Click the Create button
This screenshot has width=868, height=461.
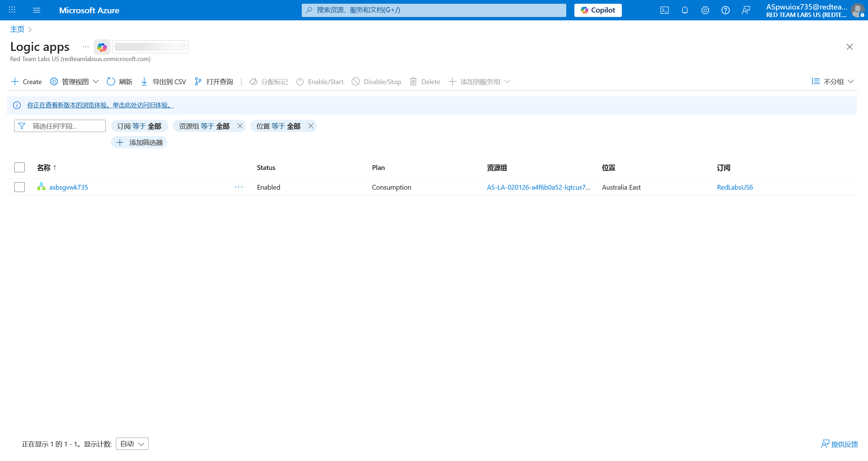tap(26, 82)
